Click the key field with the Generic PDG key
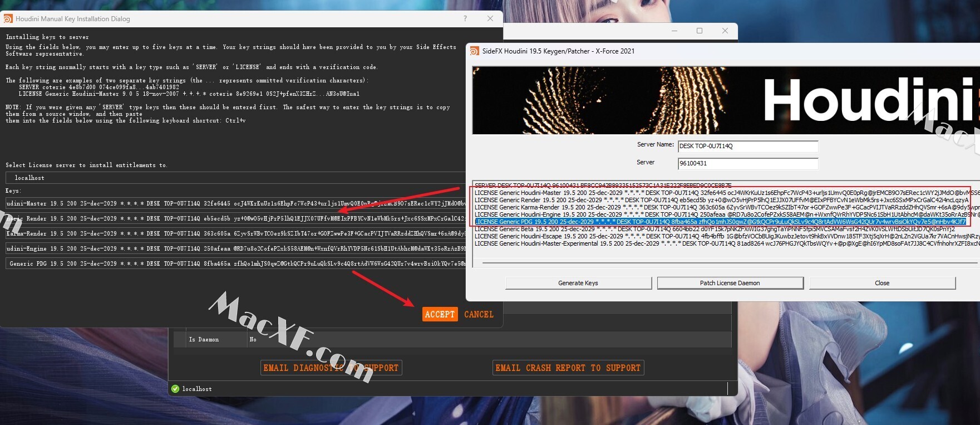 [x=236, y=263]
